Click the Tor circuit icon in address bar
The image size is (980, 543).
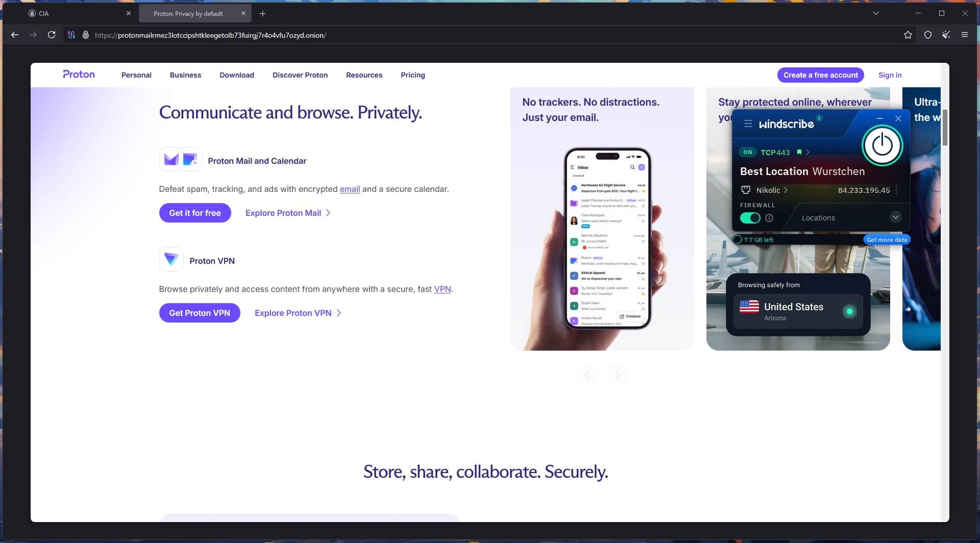71,35
